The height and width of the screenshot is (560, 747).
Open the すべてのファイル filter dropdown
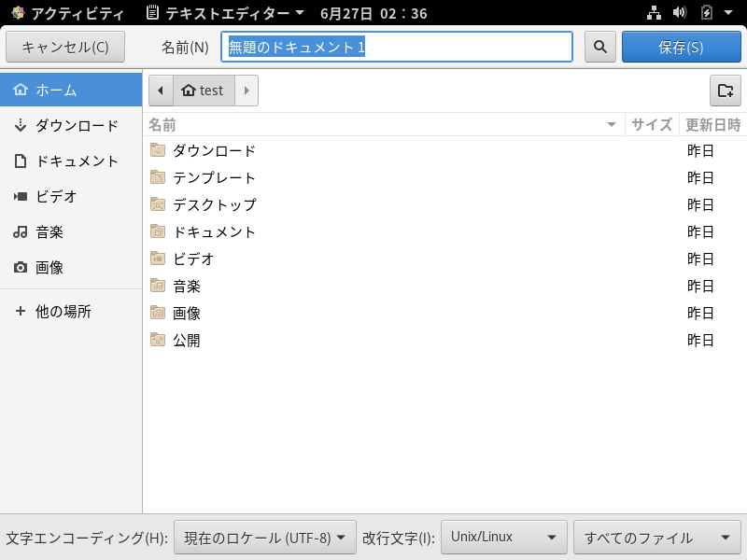656,537
